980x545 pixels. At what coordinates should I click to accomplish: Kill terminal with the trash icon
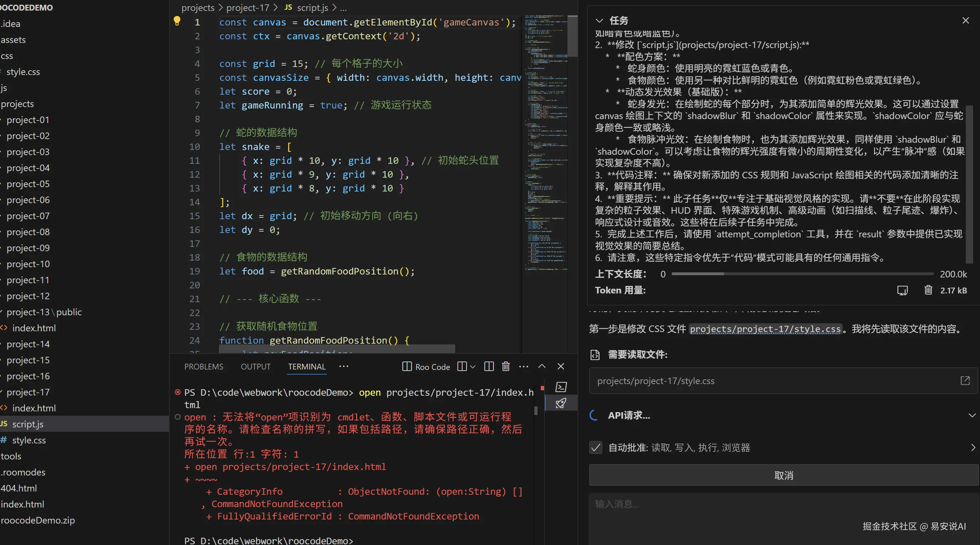tap(505, 366)
